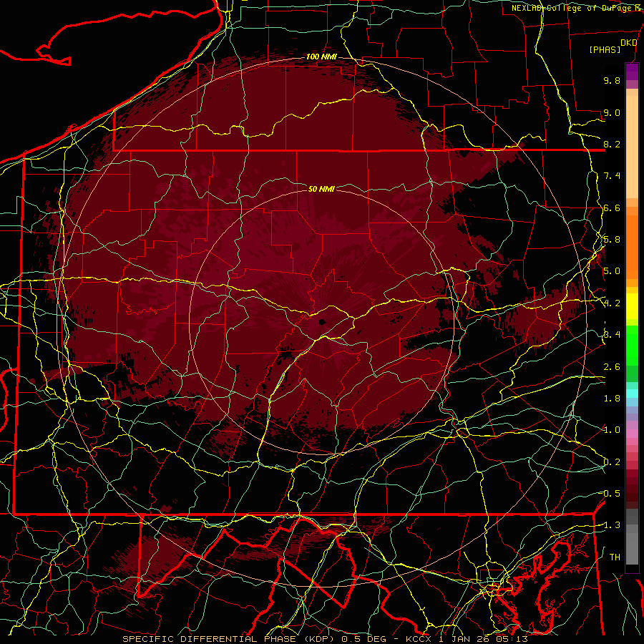
Task: Click the 4.2 scale value
Action: click(612, 303)
